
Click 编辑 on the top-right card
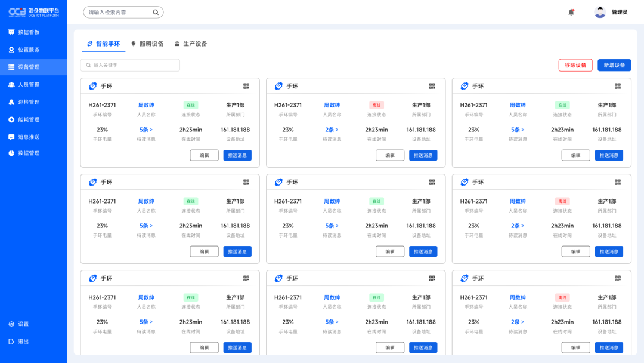[575, 155]
